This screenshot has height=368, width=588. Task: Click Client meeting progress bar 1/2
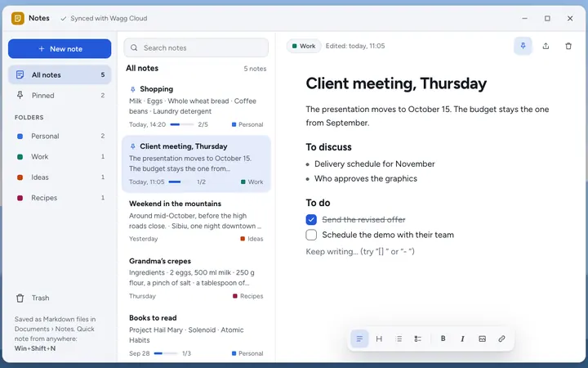pyautogui.click(x=180, y=182)
